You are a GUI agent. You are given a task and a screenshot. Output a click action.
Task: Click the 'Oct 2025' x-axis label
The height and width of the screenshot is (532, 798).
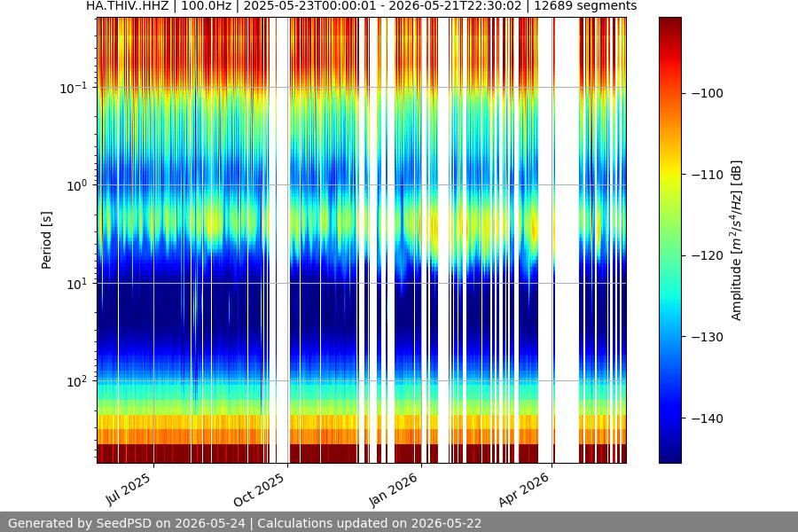coord(259,489)
